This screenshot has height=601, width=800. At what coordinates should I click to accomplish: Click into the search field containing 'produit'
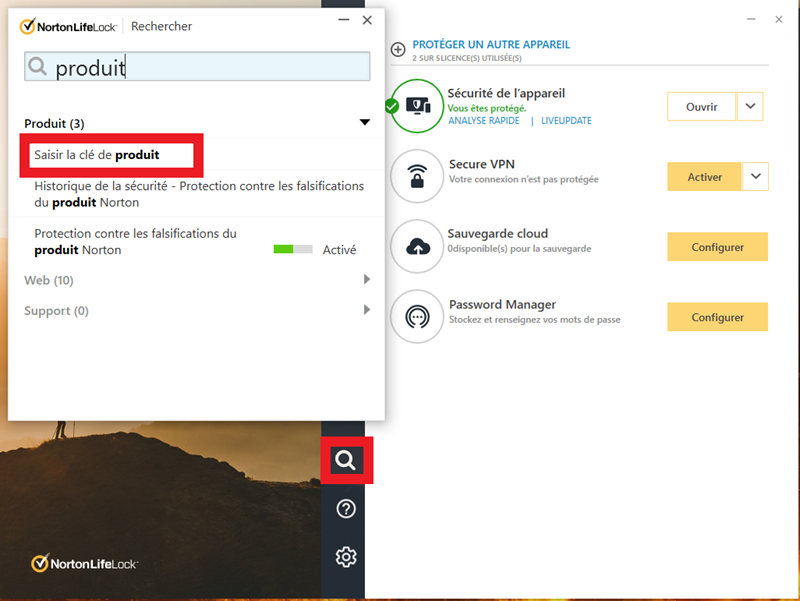click(x=200, y=67)
